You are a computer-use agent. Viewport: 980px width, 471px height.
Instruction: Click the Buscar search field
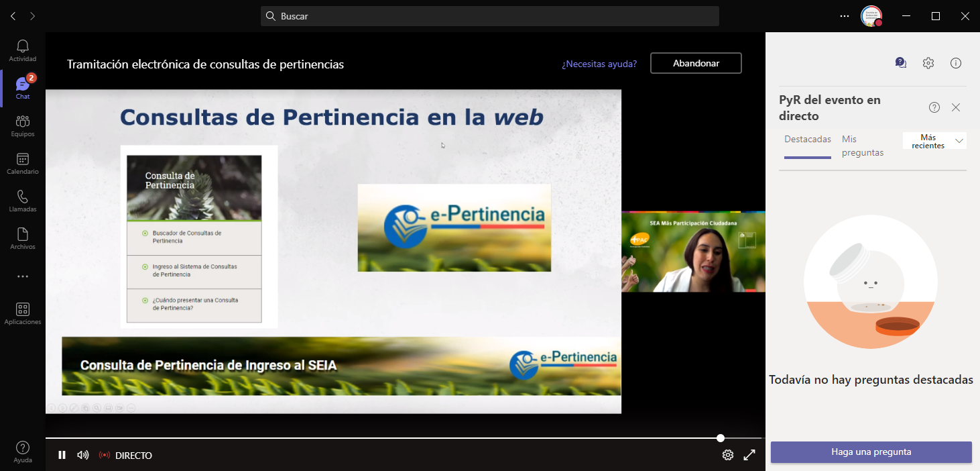(489, 16)
